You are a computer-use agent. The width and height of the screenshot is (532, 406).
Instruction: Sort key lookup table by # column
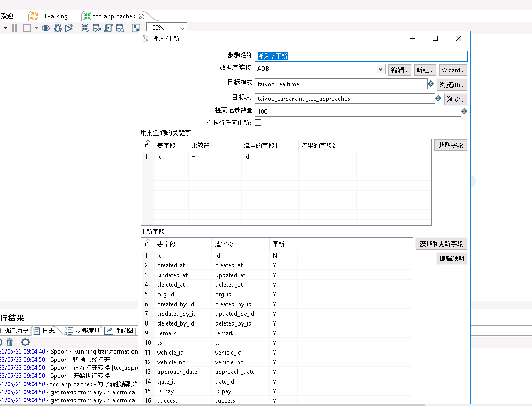147,145
